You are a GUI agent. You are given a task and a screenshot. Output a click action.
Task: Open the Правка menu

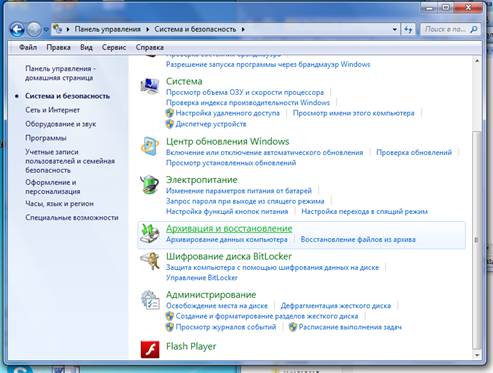58,47
